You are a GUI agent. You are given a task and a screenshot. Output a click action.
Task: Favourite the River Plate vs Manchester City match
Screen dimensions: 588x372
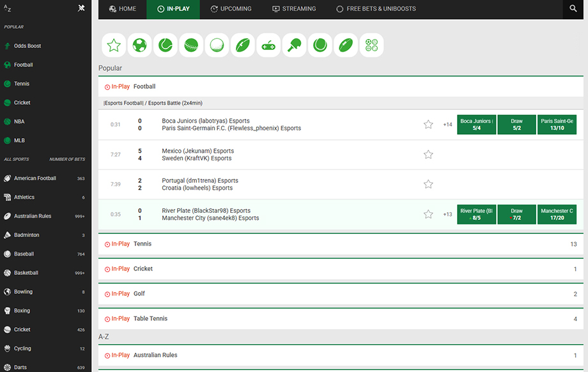click(x=428, y=214)
